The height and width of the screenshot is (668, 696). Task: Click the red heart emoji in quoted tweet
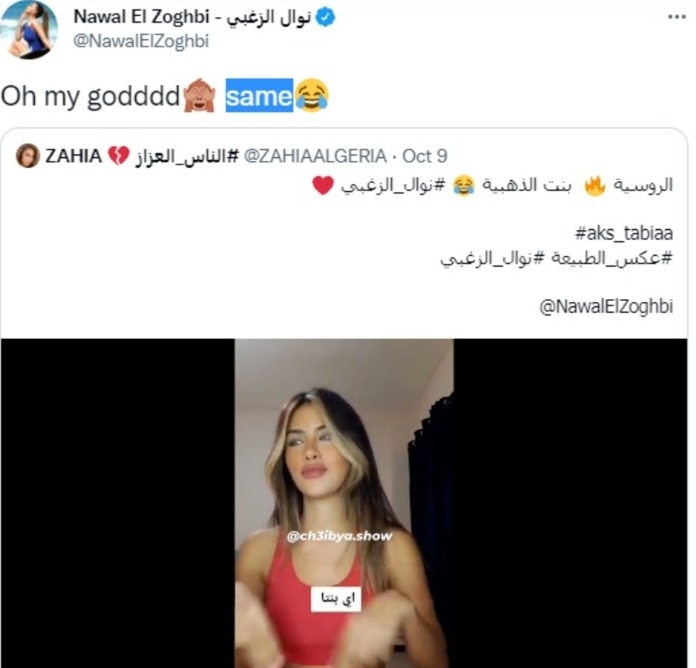tap(323, 186)
